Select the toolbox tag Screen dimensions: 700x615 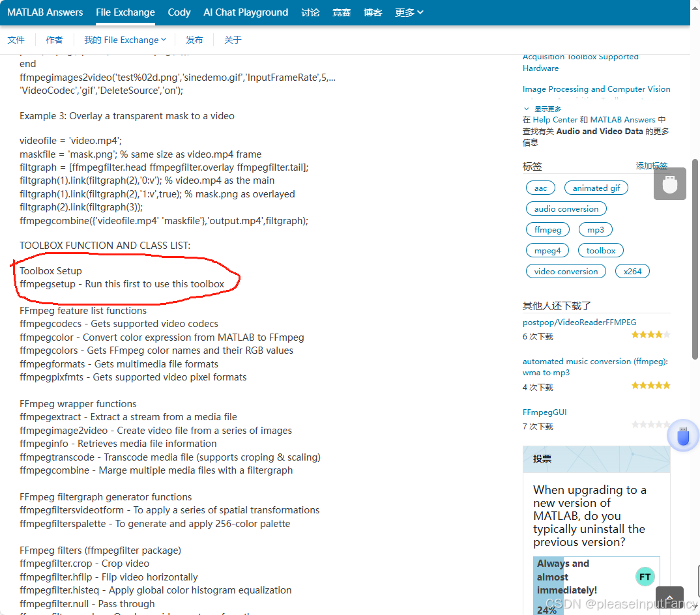(601, 250)
